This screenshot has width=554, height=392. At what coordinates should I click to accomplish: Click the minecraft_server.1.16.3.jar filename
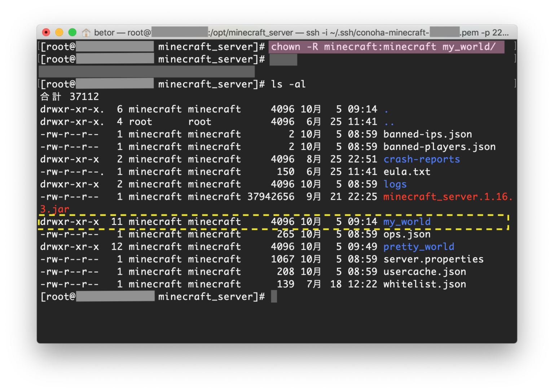(447, 197)
